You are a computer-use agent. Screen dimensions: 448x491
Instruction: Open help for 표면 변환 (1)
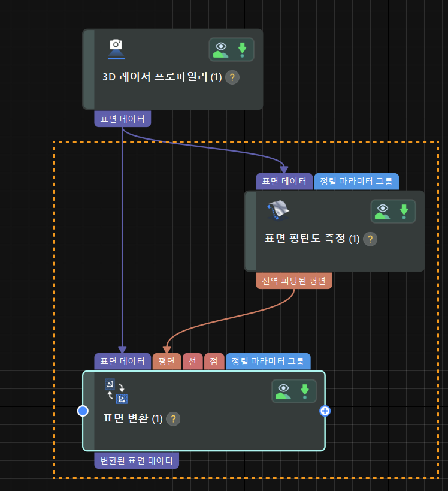(173, 419)
